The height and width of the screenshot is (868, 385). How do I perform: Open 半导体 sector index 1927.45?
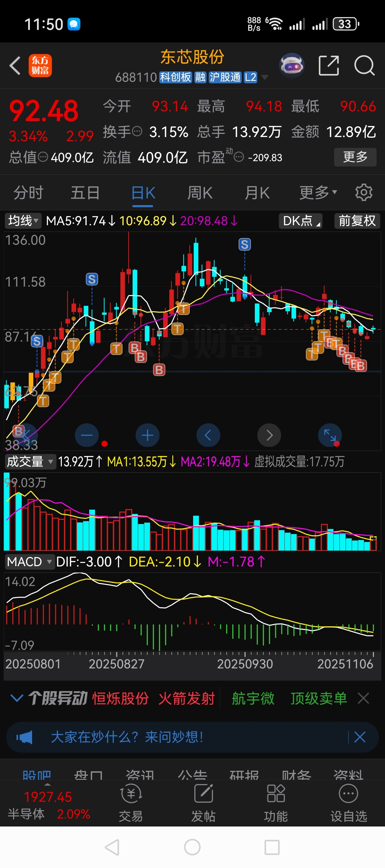pos(49,805)
